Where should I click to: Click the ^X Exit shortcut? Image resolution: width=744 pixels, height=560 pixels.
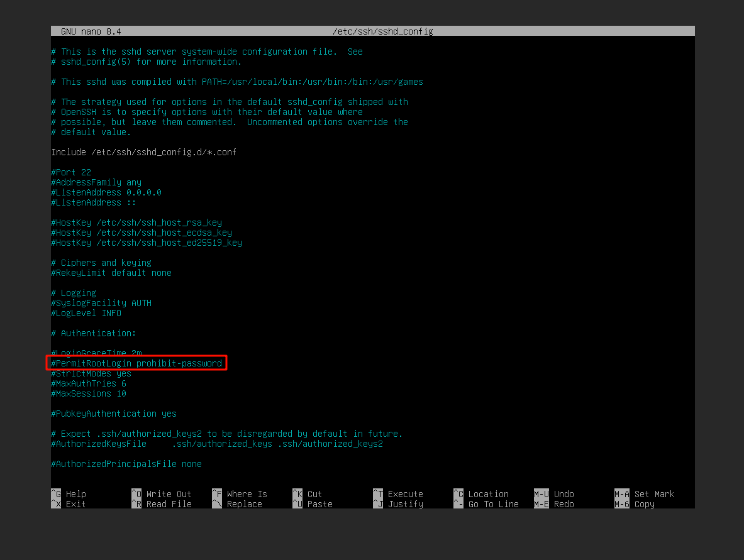tap(69, 504)
